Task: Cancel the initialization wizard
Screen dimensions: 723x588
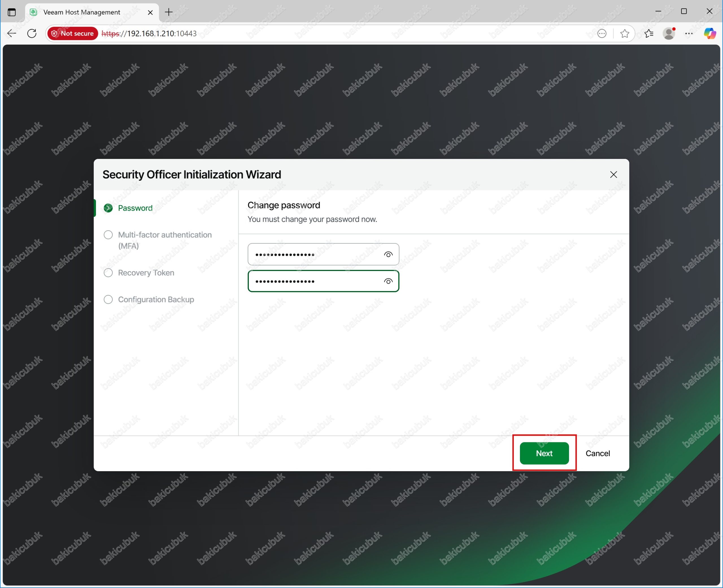Action: click(x=598, y=453)
